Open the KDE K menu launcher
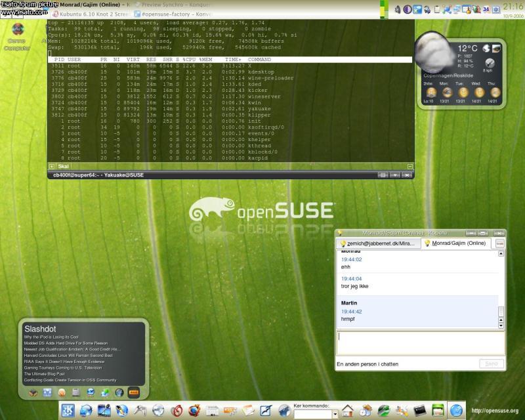Viewport: 525px width, 420px height. click(x=68, y=411)
